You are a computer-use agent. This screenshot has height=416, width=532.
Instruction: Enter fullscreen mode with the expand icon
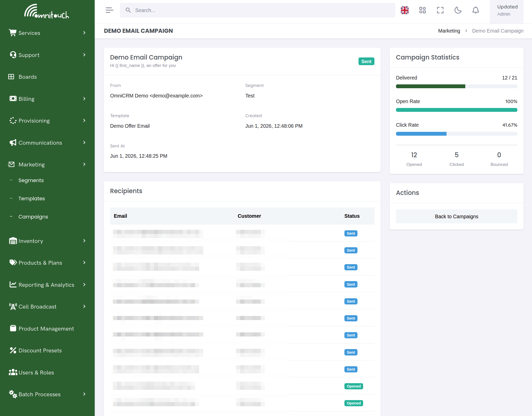tap(440, 10)
